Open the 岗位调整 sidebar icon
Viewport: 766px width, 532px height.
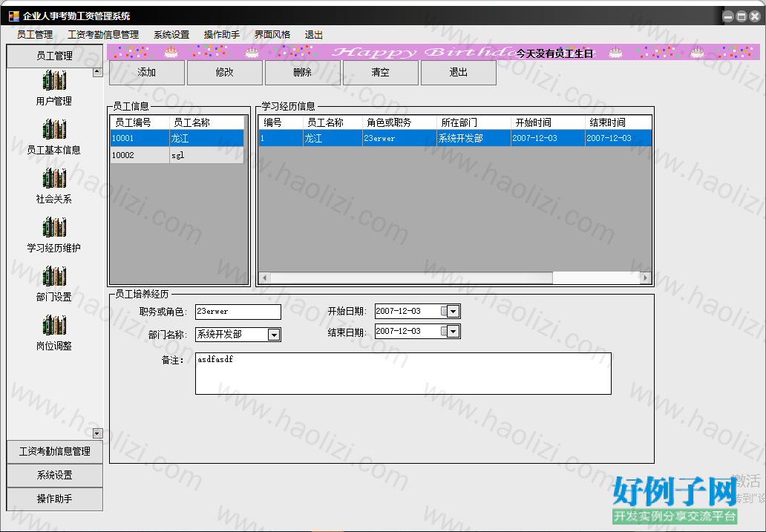click(x=54, y=325)
